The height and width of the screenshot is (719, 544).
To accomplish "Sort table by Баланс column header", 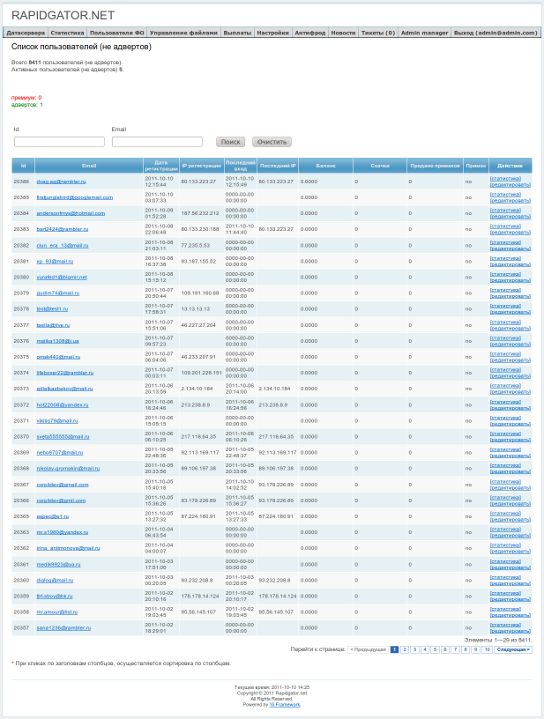I will coord(326,166).
